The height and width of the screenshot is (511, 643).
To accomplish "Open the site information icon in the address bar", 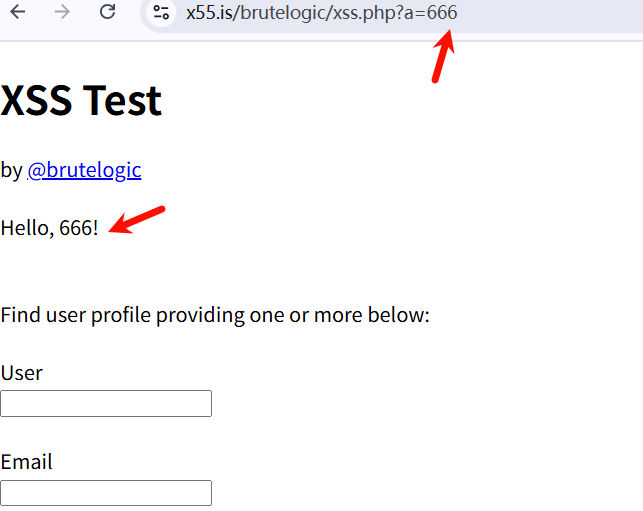I will [161, 12].
